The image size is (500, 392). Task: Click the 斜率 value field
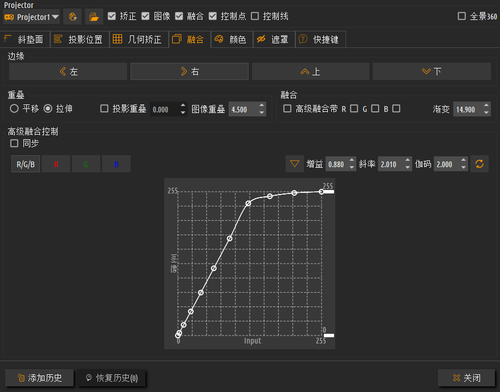click(391, 164)
